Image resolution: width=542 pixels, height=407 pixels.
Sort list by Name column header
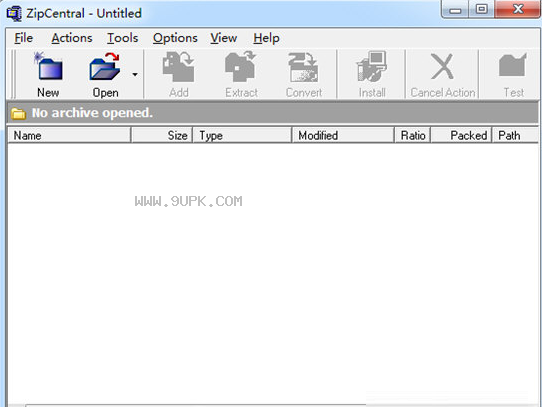(x=69, y=135)
